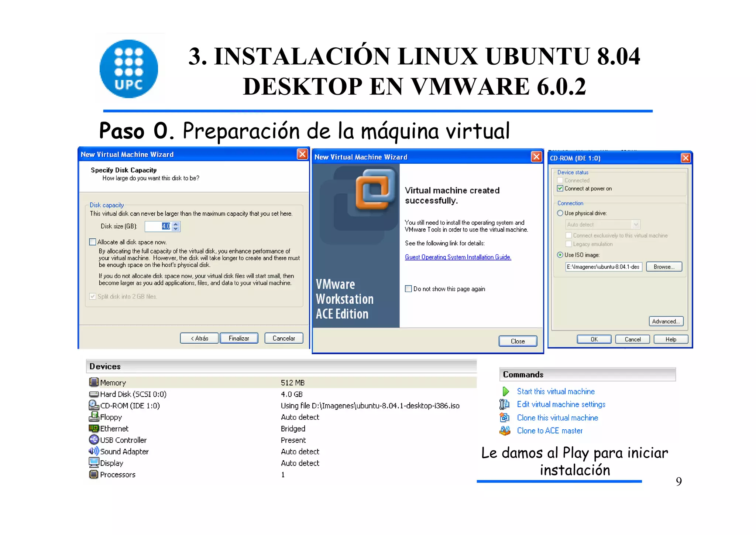Click the Sound Adapter icon
This screenshot has height=535, width=756.
pyautogui.click(x=94, y=451)
